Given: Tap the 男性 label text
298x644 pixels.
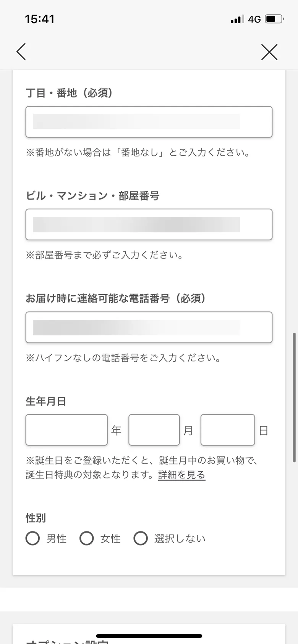Looking at the screenshot, I should click(x=57, y=539).
